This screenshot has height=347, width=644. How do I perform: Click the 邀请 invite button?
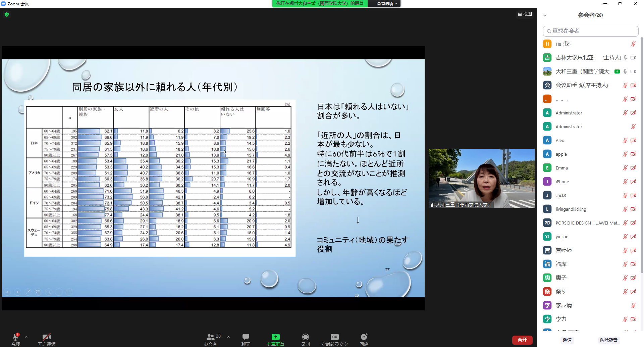pyautogui.click(x=567, y=340)
